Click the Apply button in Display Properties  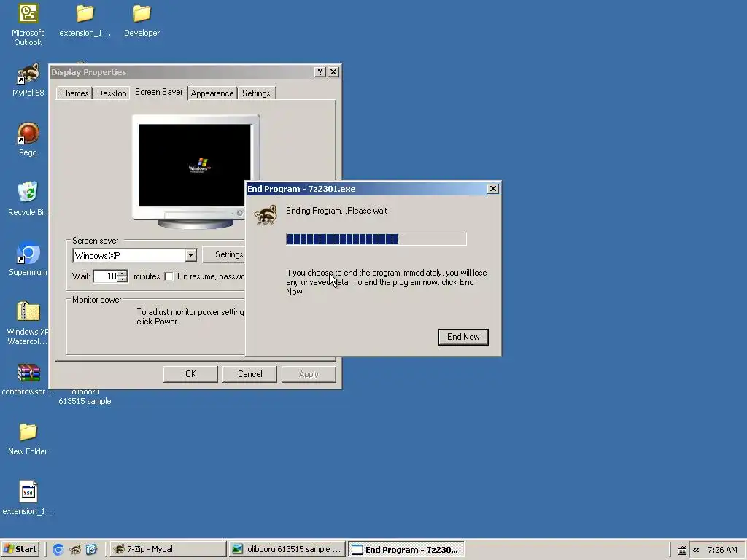(x=309, y=374)
